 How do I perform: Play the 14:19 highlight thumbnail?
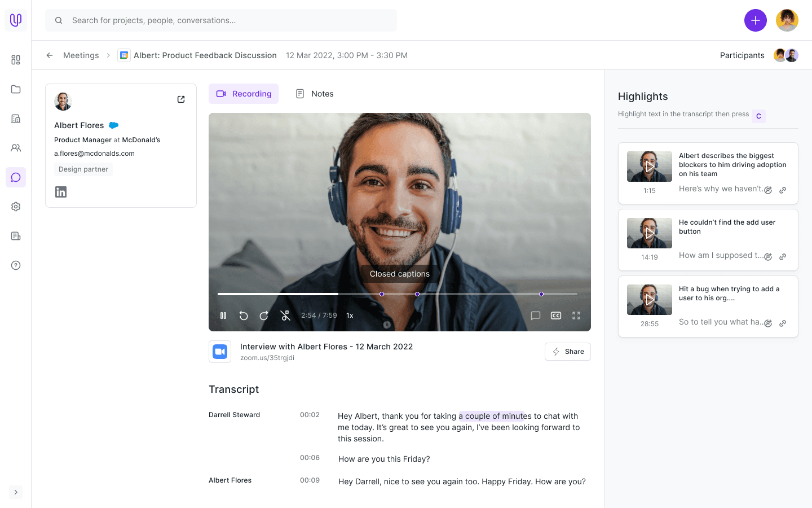650,233
